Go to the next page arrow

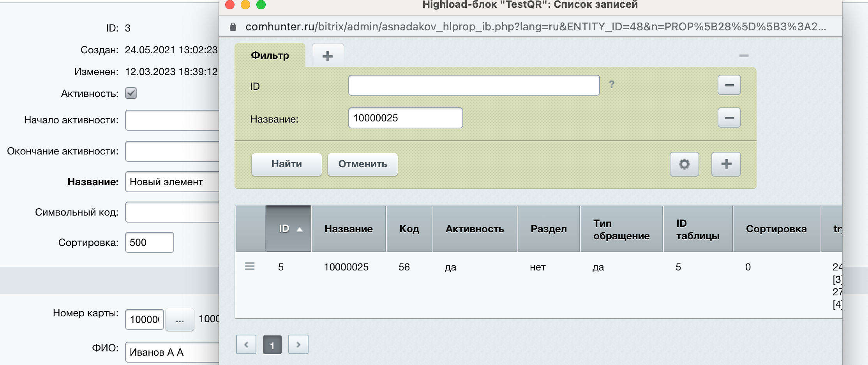click(x=298, y=344)
